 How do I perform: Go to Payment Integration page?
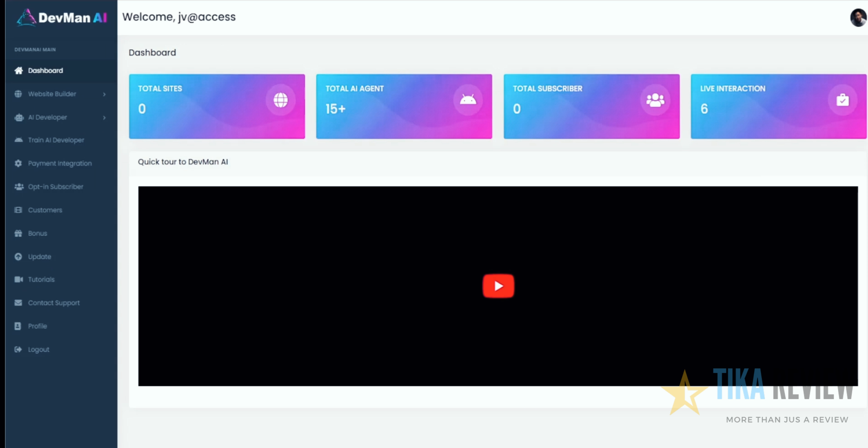pos(61,163)
